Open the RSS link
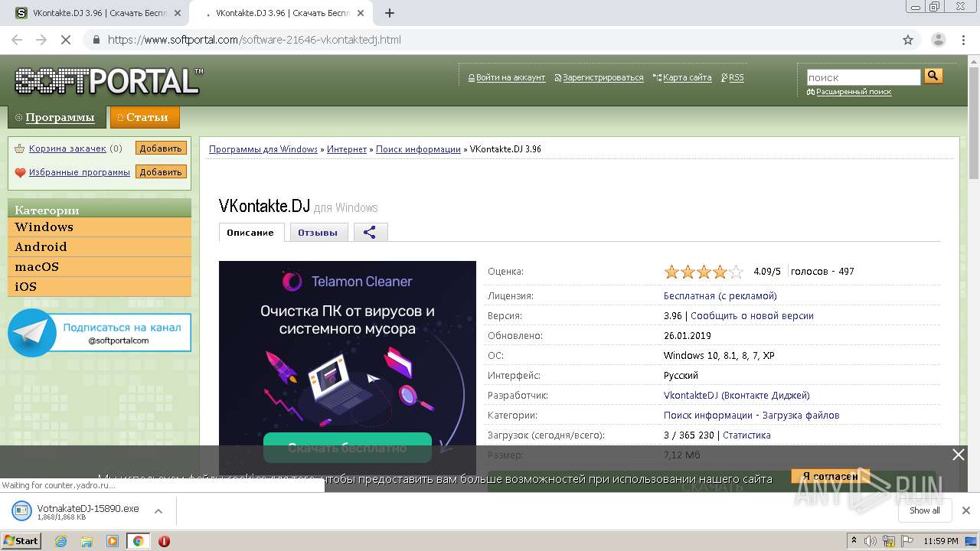 (x=736, y=77)
